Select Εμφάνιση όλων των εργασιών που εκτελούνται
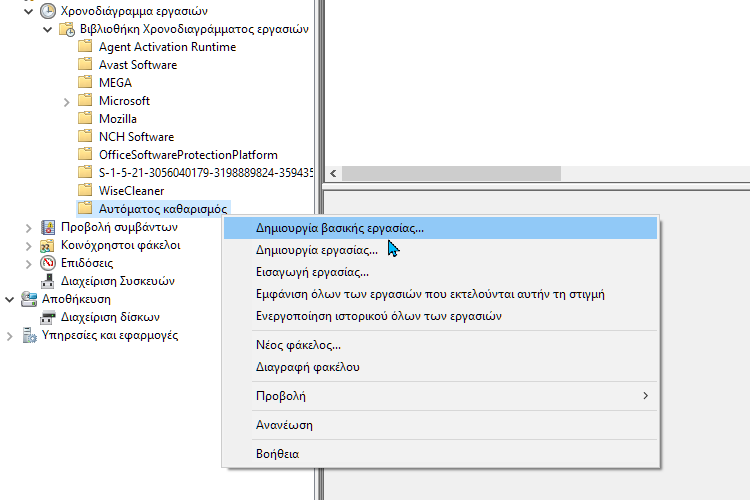Image resolution: width=750 pixels, height=500 pixels. pyautogui.click(x=441, y=294)
